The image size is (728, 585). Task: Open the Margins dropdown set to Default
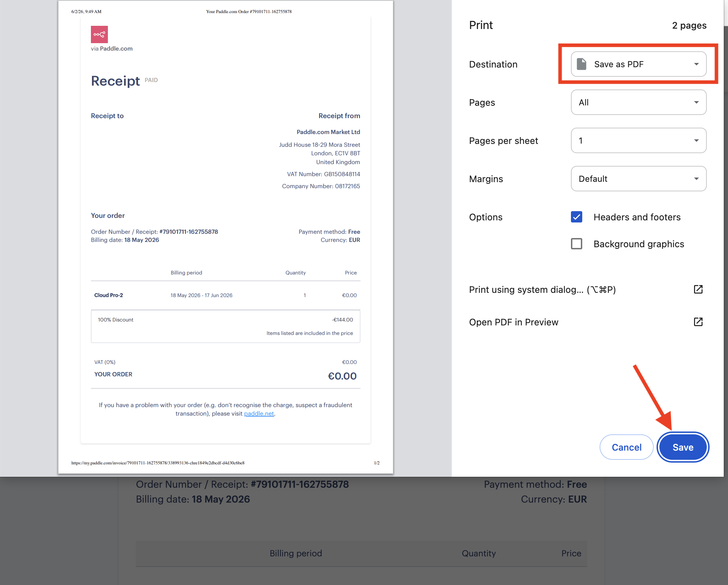[639, 179]
